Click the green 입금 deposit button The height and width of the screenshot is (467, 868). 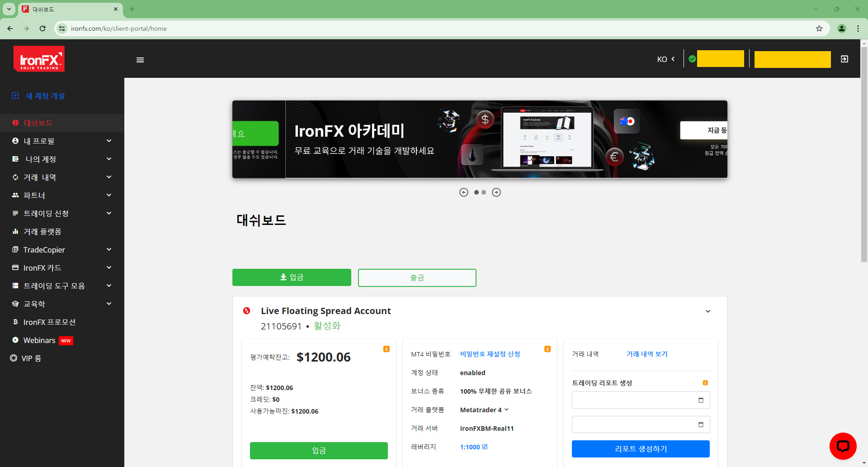292,277
